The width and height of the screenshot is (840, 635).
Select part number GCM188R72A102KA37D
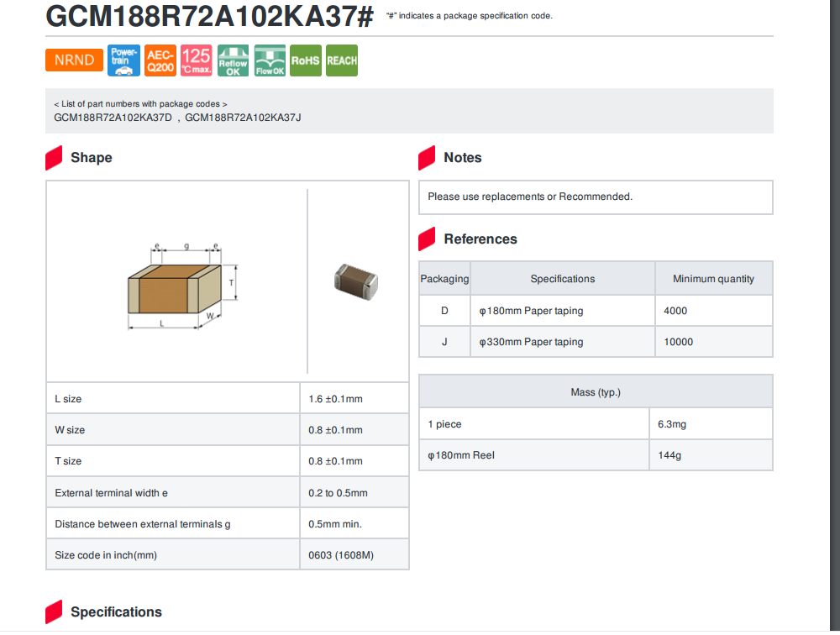(x=113, y=118)
